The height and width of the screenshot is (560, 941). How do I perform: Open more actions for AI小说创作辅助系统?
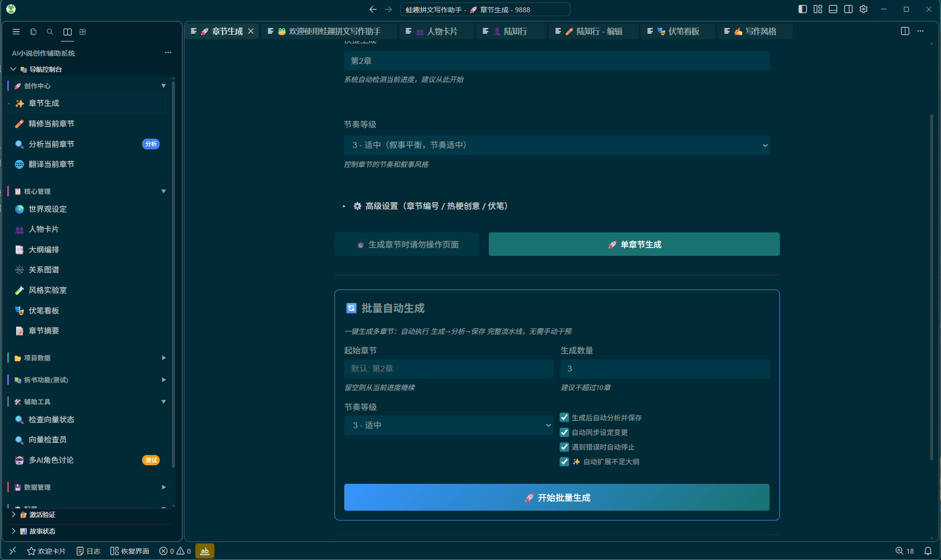[x=168, y=53]
